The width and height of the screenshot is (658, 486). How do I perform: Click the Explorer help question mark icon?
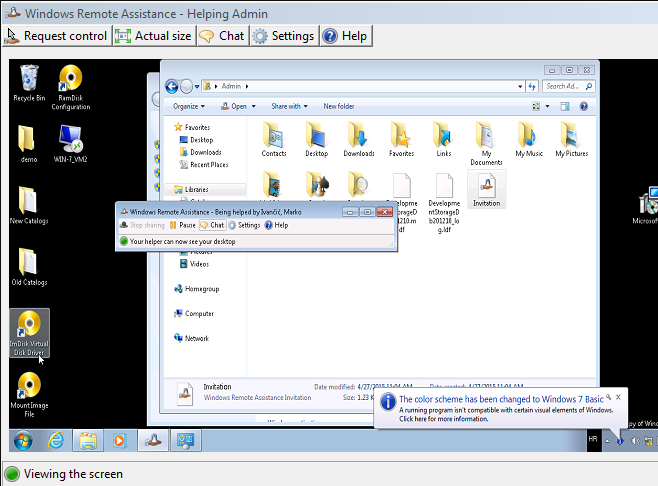[584, 107]
